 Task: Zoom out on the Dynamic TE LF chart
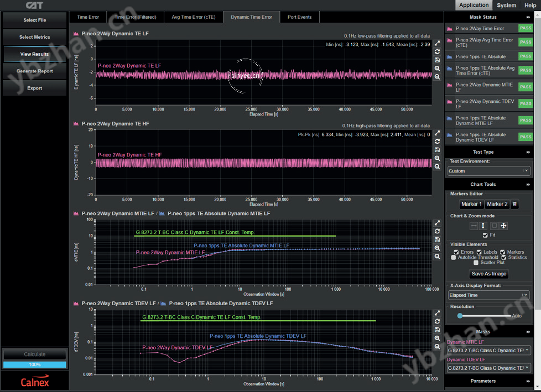click(437, 77)
